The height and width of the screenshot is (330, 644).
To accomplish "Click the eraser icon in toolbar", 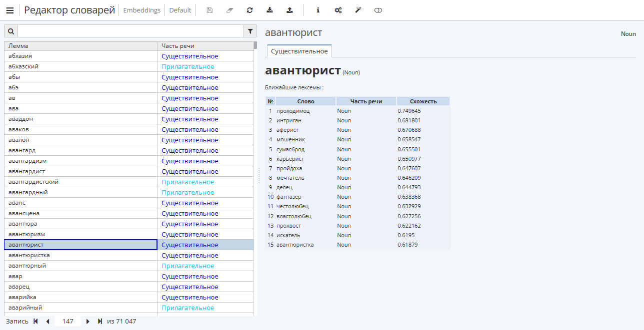I will [229, 10].
